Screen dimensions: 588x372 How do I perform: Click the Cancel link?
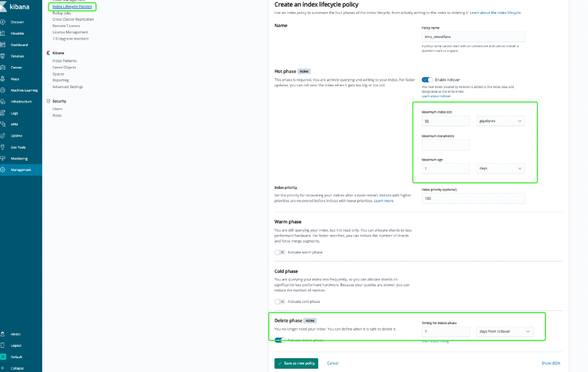coord(333,363)
